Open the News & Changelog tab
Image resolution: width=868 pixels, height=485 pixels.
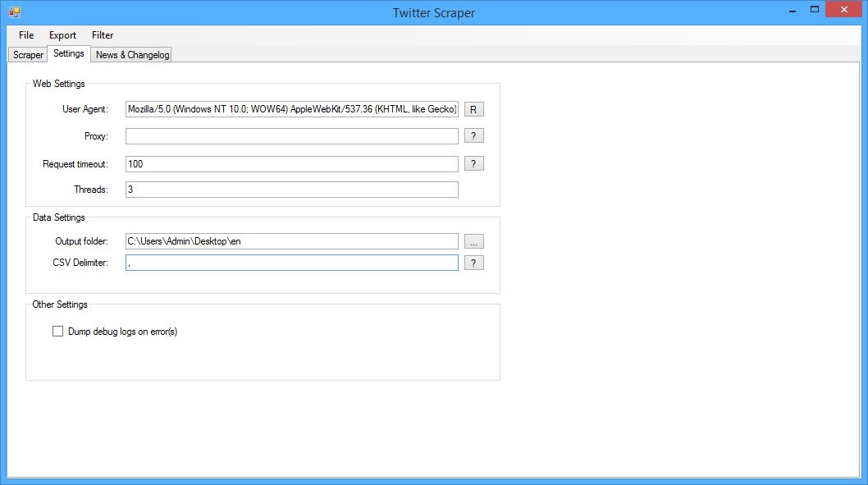coord(132,55)
